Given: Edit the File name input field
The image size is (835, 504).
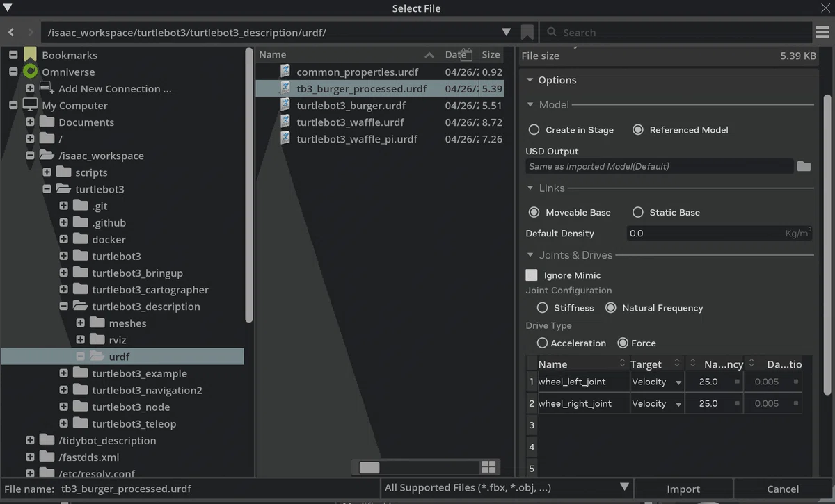Looking at the screenshot, I should click(218, 489).
